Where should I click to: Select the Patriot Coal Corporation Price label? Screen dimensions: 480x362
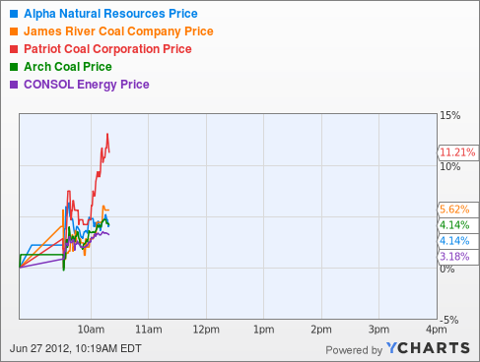coord(108,49)
